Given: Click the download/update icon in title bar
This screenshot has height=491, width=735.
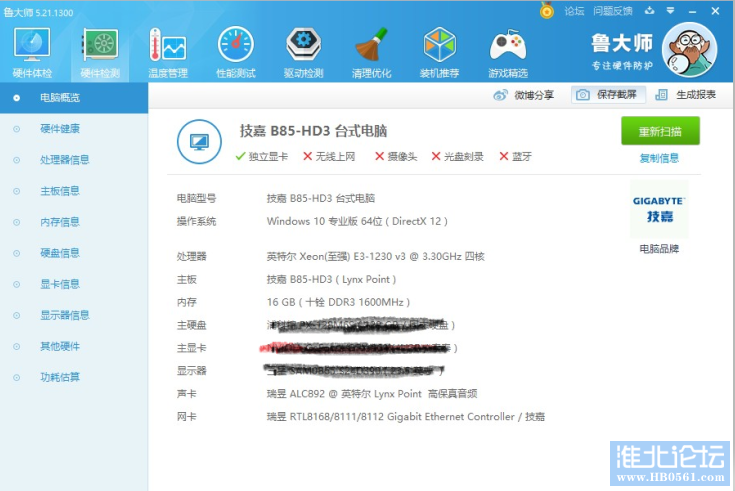Looking at the screenshot, I should (x=650, y=11).
